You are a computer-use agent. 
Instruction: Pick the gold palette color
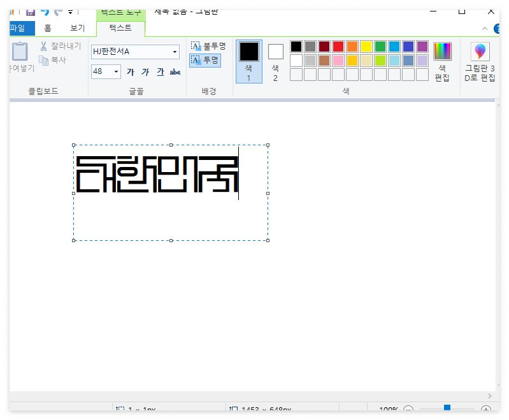click(x=352, y=61)
